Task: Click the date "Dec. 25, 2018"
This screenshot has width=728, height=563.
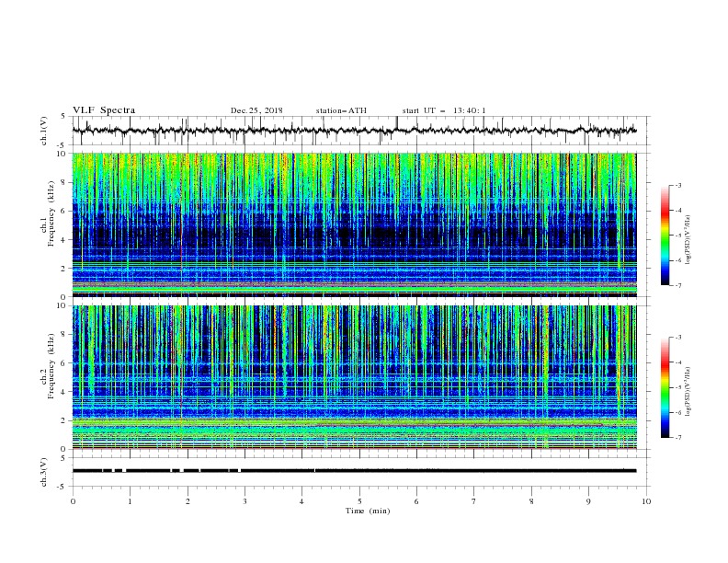Action: coord(256,110)
